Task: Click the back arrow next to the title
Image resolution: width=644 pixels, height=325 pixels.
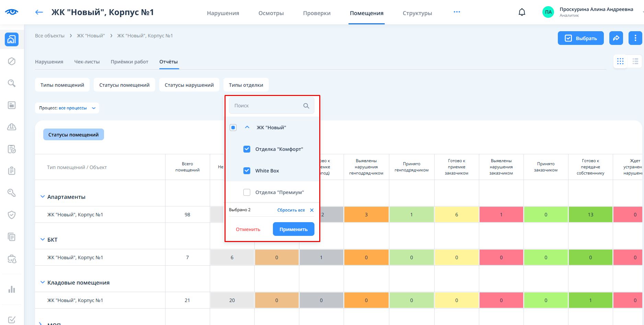Action: (39, 12)
